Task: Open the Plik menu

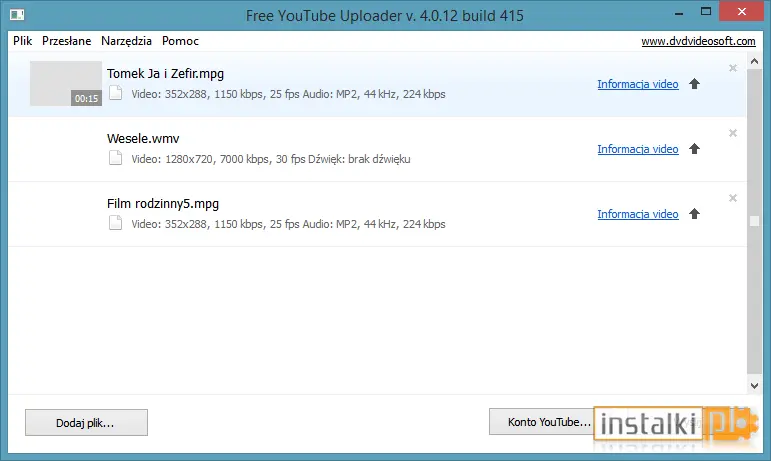Action: coord(23,41)
